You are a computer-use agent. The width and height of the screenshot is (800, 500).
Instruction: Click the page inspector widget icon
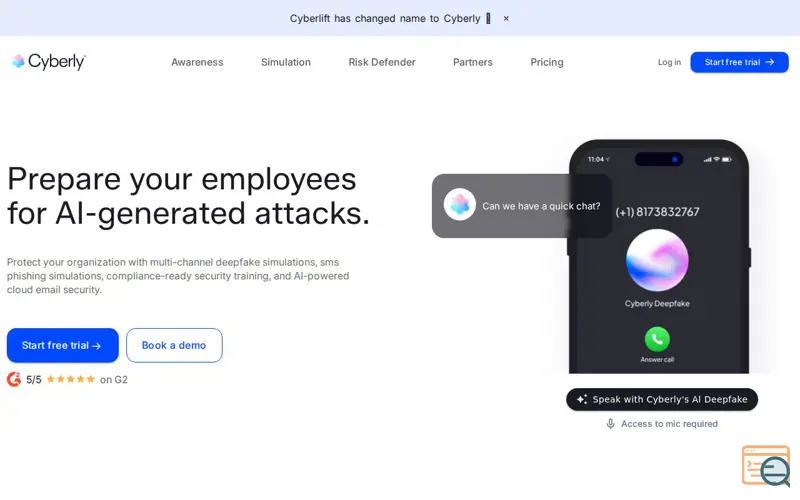click(x=766, y=466)
